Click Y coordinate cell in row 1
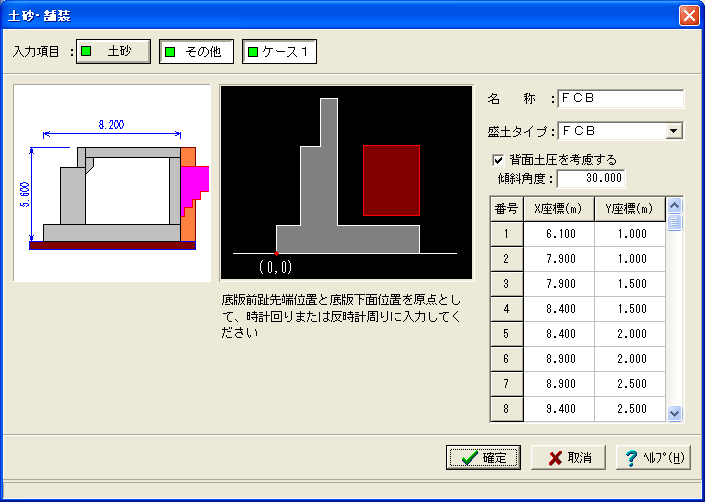705x502 pixels. (630, 234)
